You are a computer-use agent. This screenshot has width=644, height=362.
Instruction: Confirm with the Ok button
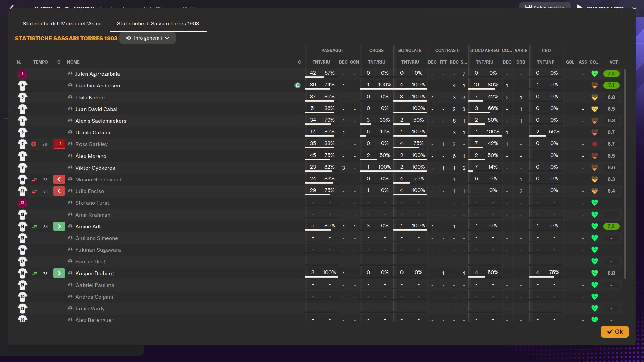614,331
